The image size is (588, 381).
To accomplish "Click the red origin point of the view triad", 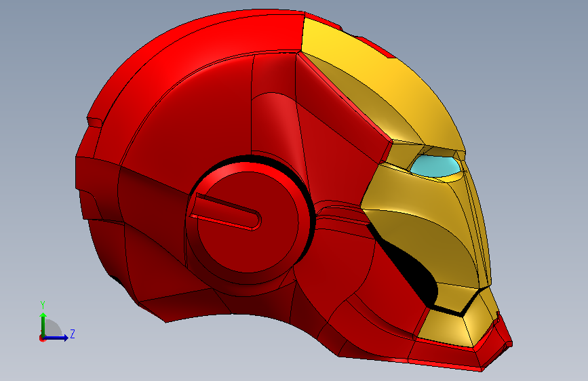I will click(x=42, y=338).
